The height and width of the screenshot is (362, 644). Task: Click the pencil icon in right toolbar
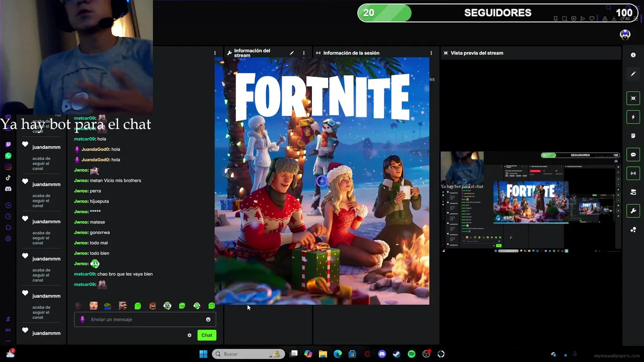[x=633, y=74]
